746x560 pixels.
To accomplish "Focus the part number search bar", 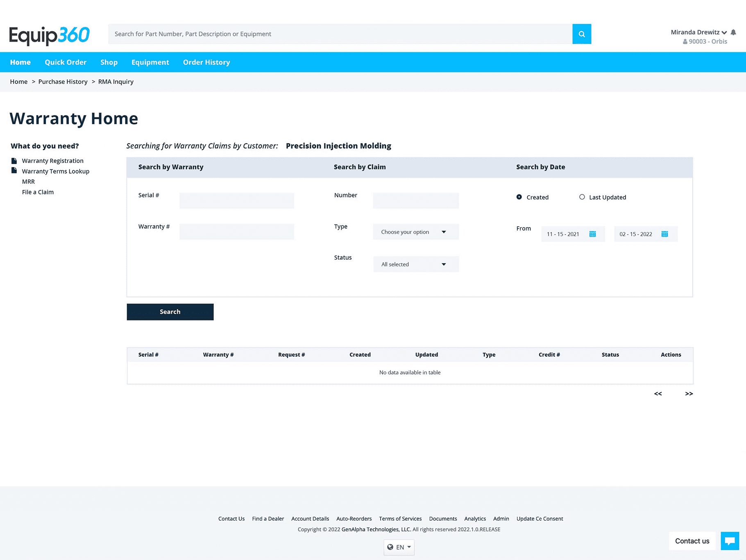I will [340, 34].
